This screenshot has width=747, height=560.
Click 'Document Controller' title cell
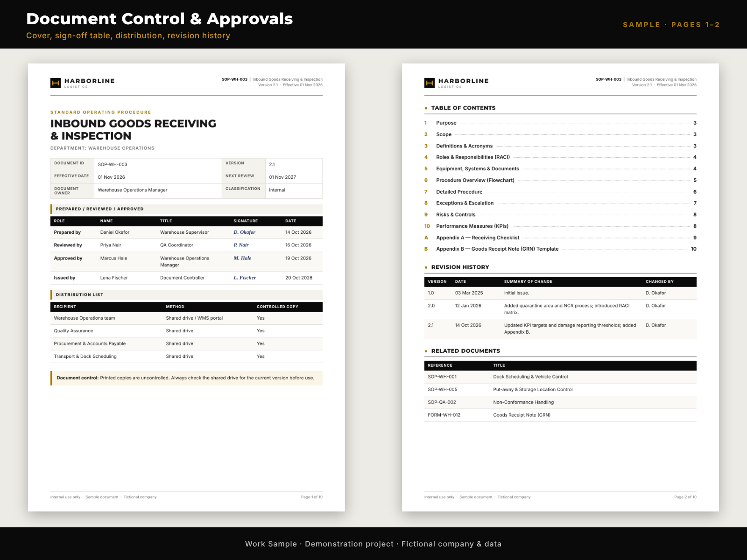(x=182, y=278)
